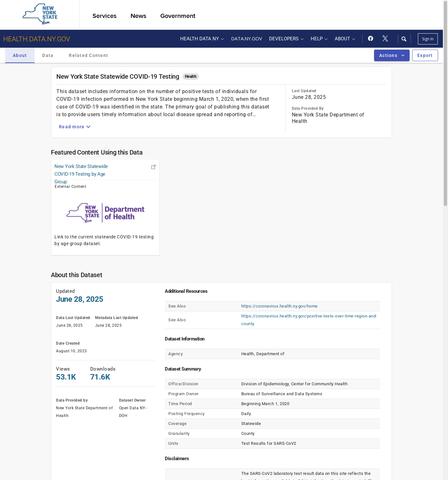Click the Health category badge
The width and height of the screenshot is (448, 480).
pos(190,76)
